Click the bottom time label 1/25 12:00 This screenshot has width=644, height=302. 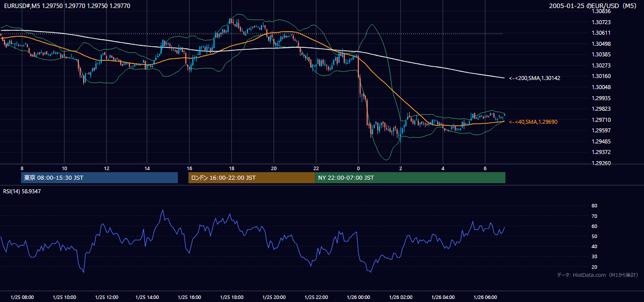(106, 297)
